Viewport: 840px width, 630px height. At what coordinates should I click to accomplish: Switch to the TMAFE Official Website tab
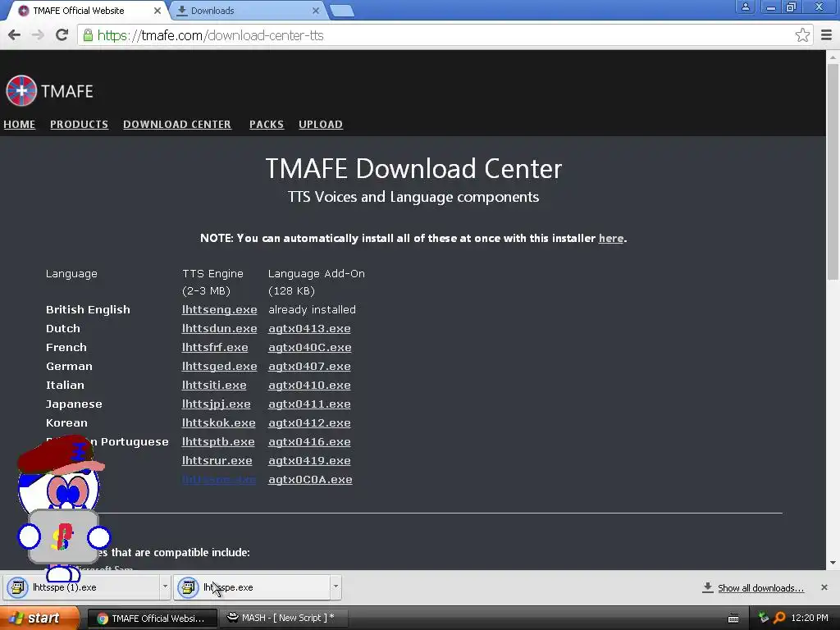85,11
